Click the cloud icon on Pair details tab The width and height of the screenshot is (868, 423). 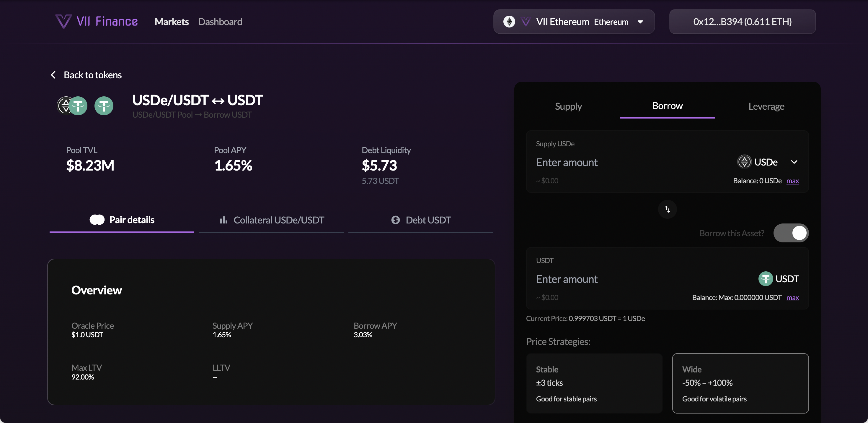[x=97, y=219]
